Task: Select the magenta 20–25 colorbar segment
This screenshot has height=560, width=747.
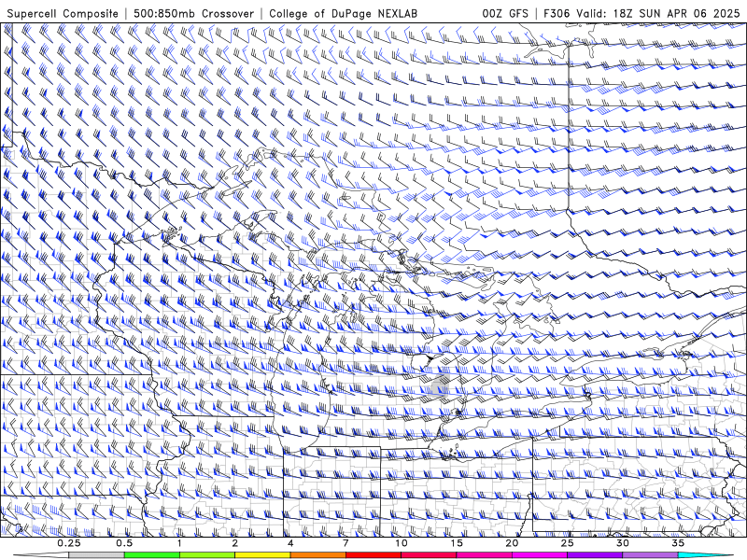Action: tap(540, 555)
